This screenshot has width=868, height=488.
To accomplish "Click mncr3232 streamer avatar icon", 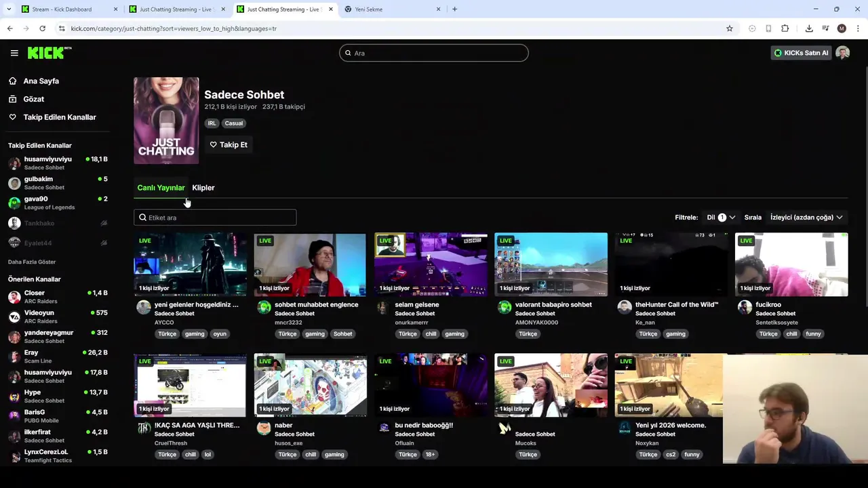I will tap(264, 308).
